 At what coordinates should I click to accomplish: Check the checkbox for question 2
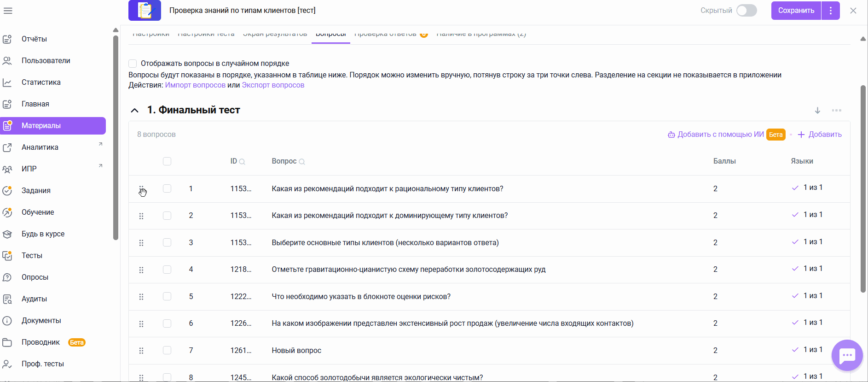(x=167, y=216)
